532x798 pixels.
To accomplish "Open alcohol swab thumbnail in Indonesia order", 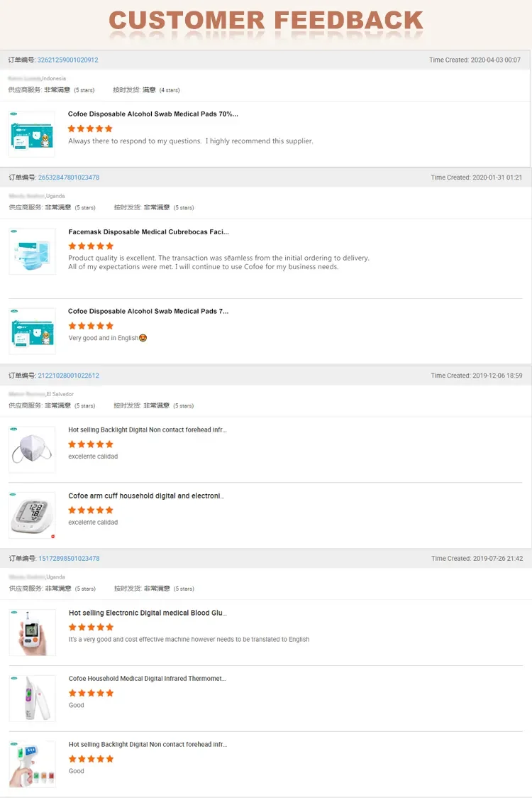I will 32,133.
